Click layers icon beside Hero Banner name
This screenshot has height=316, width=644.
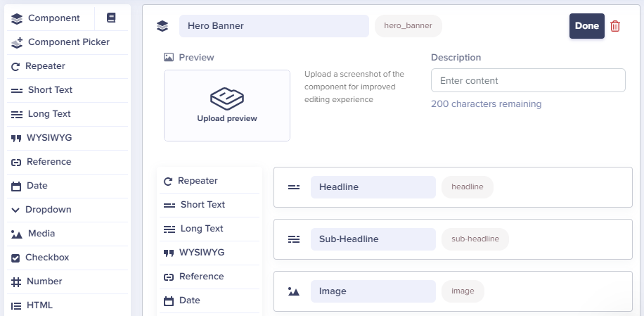coord(162,26)
